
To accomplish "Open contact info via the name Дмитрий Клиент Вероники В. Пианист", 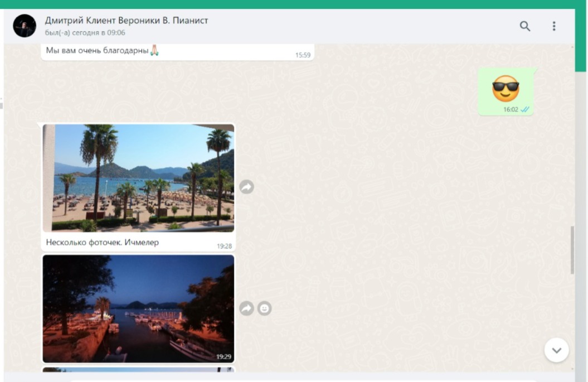I will tap(127, 20).
